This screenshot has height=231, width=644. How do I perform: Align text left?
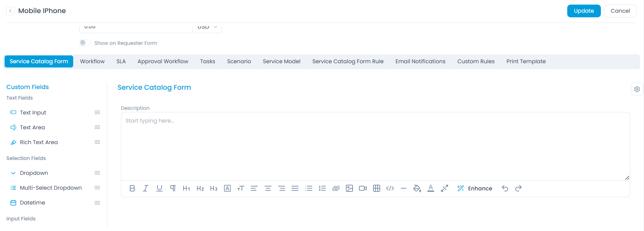pyautogui.click(x=254, y=189)
